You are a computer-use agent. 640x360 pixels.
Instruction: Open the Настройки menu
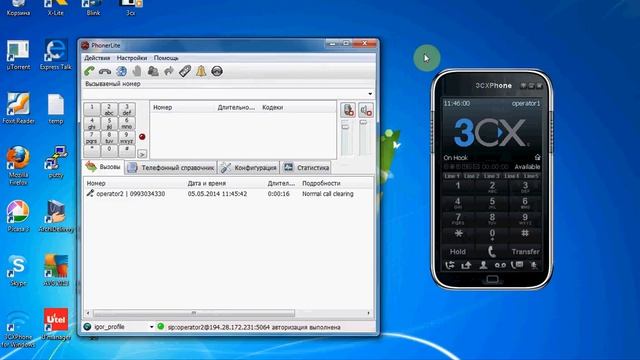click(131, 58)
